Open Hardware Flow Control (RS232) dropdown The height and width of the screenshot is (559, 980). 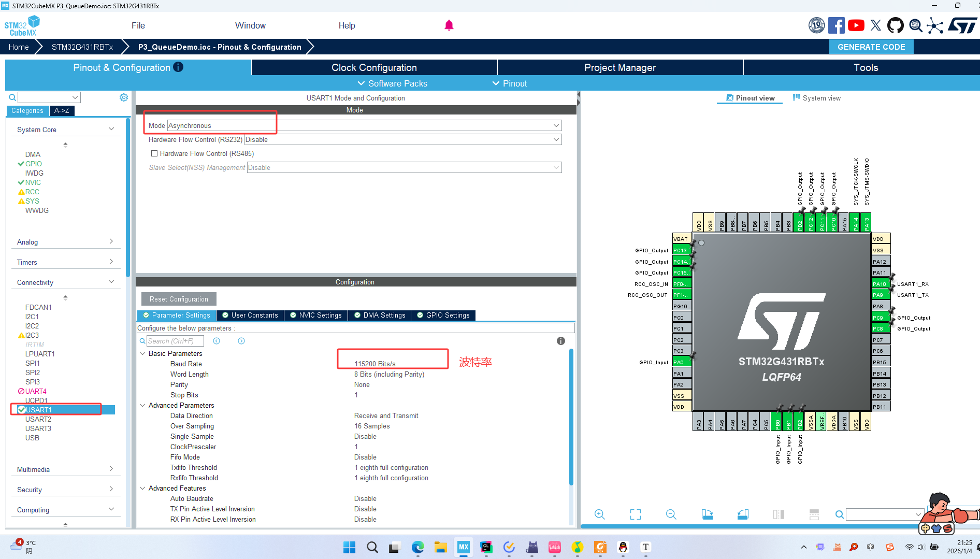403,139
